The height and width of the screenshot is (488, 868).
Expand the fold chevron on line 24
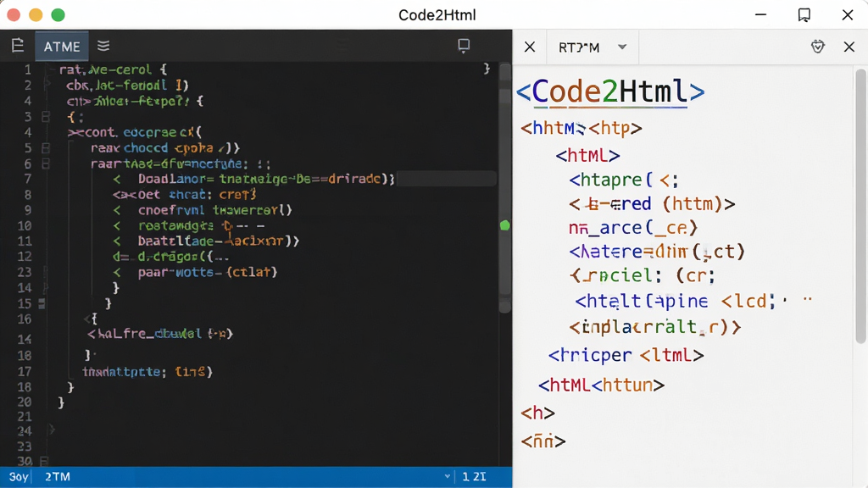(x=52, y=430)
